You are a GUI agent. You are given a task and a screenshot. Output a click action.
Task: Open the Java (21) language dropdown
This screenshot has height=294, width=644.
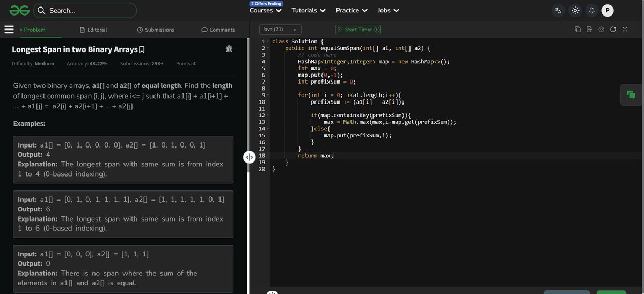(280, 30)
